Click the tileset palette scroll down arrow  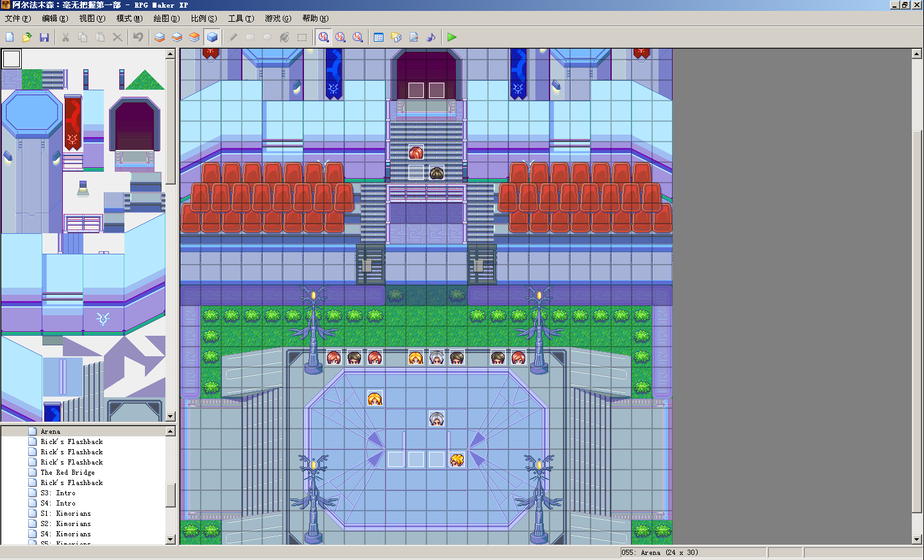(171, 416)
